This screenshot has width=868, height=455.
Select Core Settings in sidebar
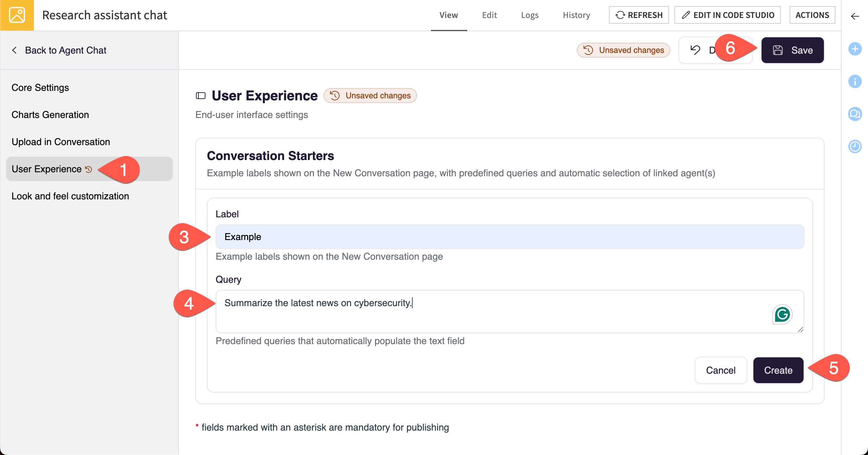[x=40, y=87]
